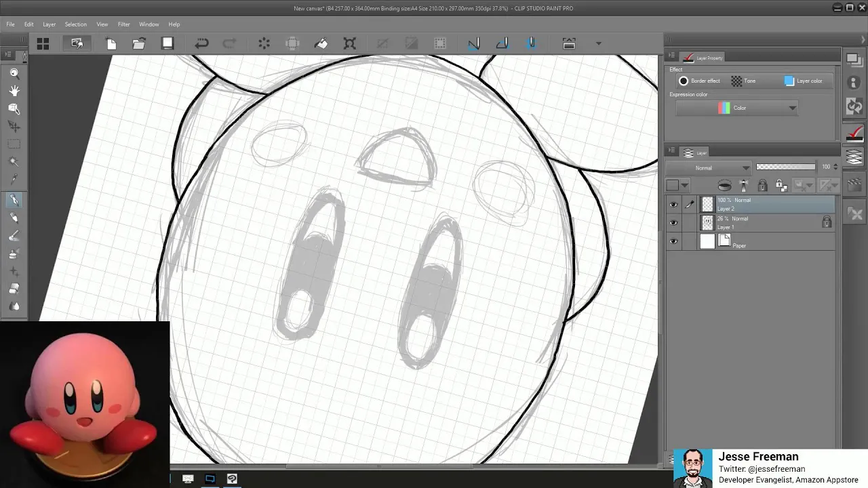Switch to the Layer Property tab
Screen dimensions: 868x488
tap(703, 58)
